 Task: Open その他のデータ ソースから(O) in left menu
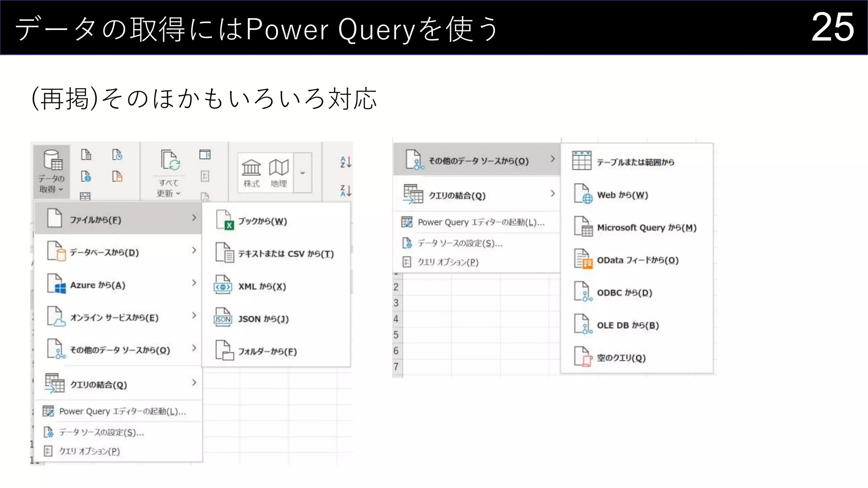118,349
